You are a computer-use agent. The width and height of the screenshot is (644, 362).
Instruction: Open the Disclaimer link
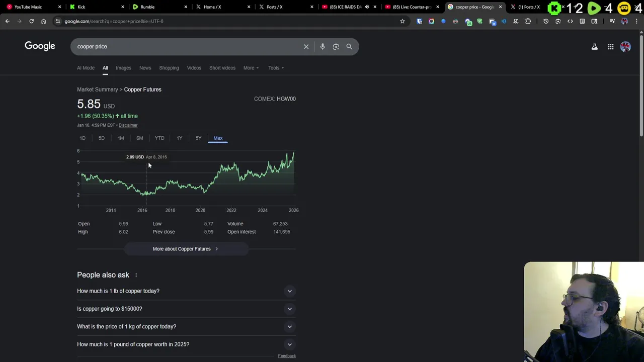tap(128, 125)
